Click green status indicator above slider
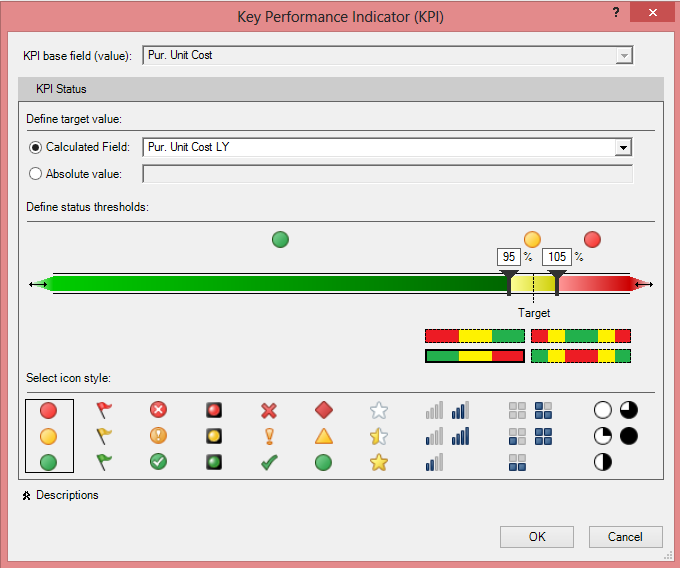The width and height of the screenshot is (680, 568). click(280, 239)
